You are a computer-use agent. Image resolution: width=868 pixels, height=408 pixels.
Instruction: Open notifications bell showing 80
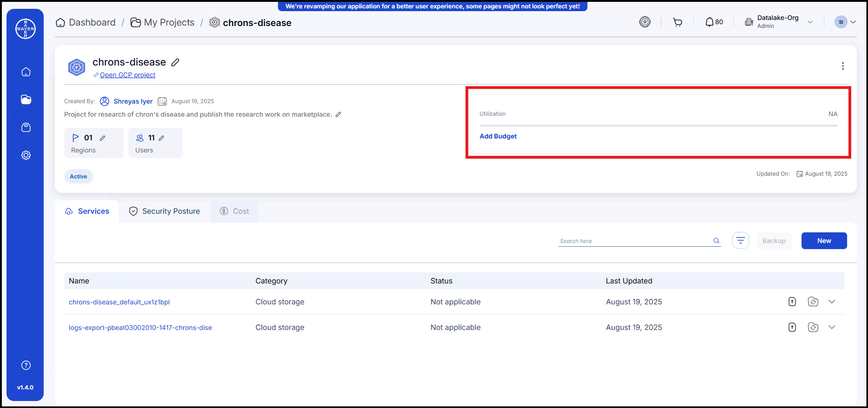[714, 22]
